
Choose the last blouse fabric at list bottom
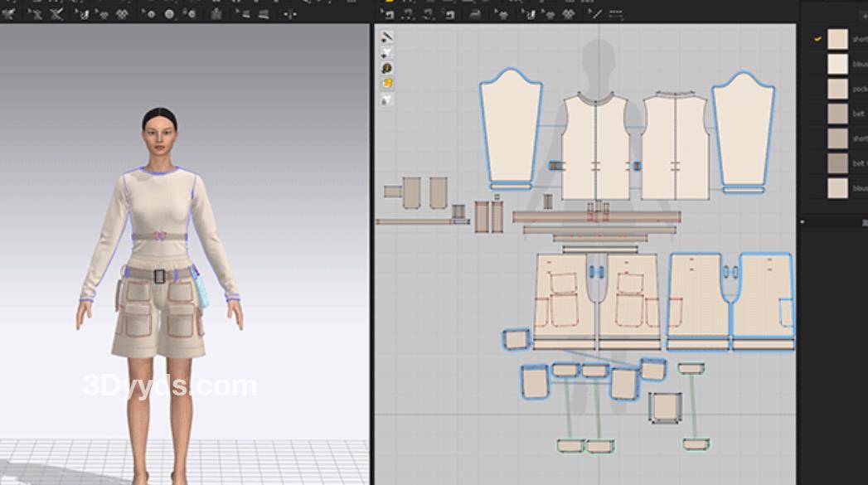tap(837, 188)
